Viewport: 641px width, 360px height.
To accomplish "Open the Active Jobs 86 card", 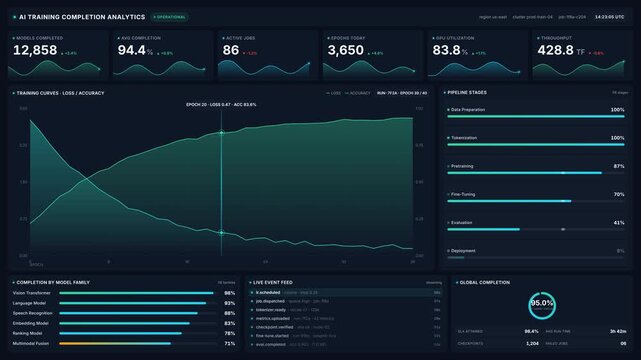I will 268,55.
